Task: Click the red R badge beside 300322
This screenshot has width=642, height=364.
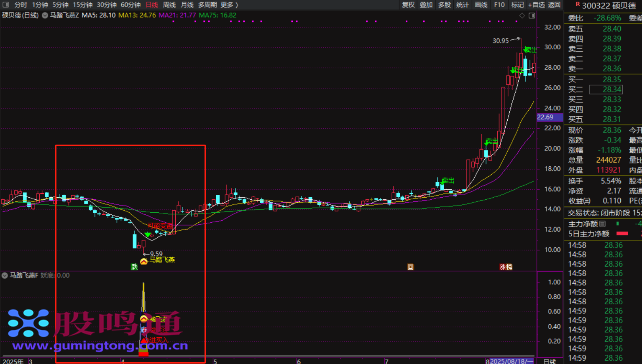Action: tap(578, 4)
